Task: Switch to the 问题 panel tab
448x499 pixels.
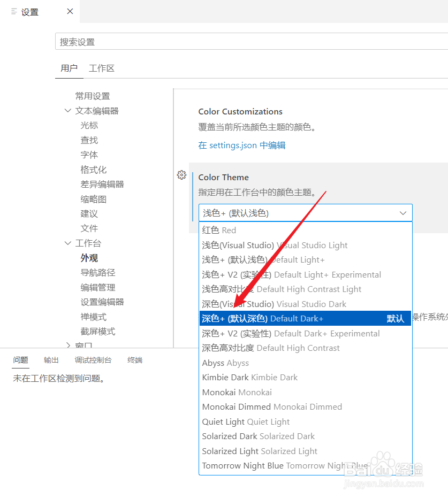Action: click(x=20, y=360)
